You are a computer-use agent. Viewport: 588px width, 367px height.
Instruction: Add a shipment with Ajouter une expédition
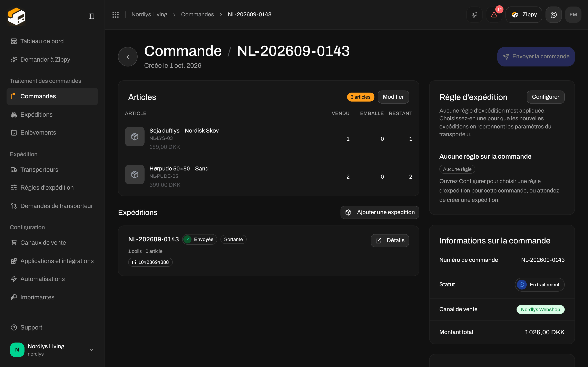(x=380, y=212)
